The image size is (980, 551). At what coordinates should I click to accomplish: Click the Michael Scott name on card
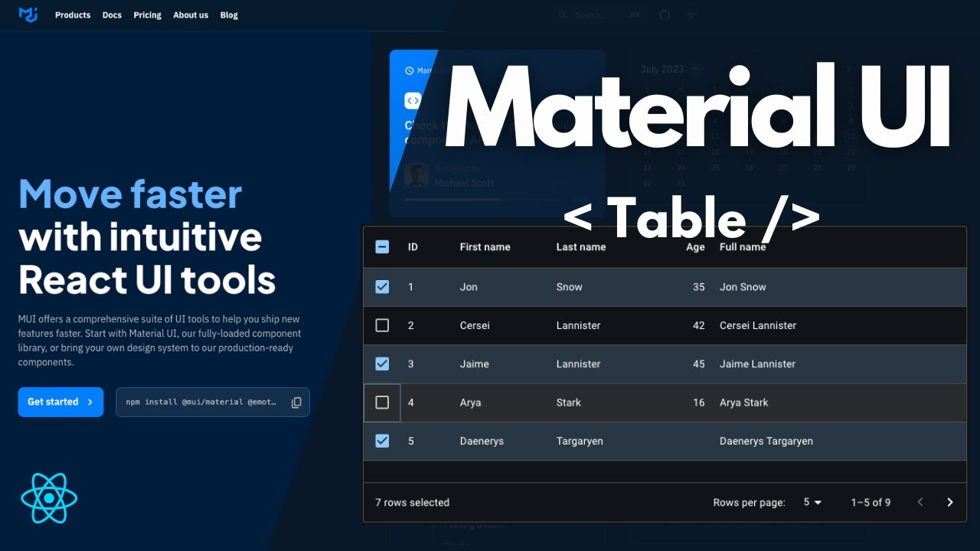[464, 183]
